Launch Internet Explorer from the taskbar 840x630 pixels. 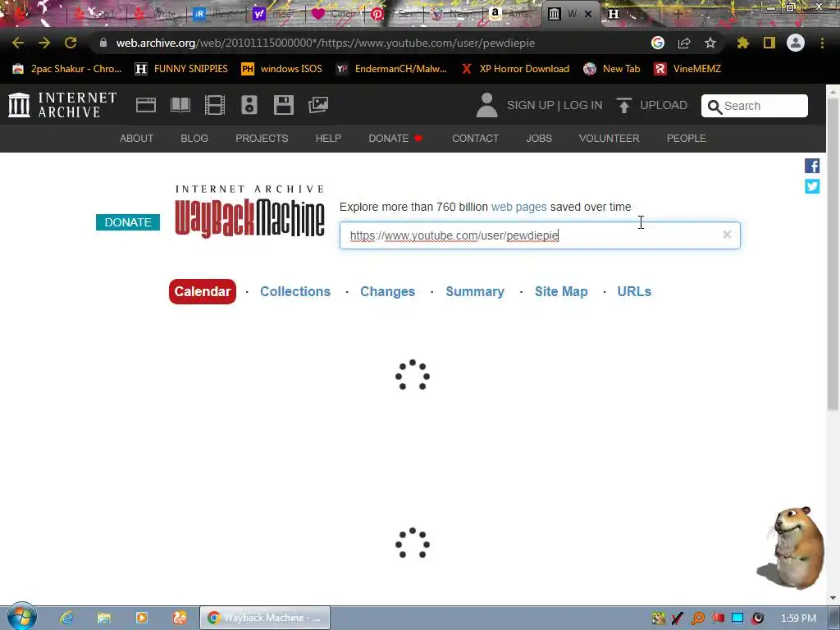(x=66, y=618)
